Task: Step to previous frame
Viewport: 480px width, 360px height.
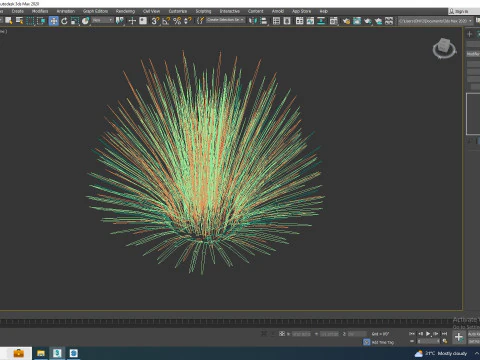Action: [420, 334]
